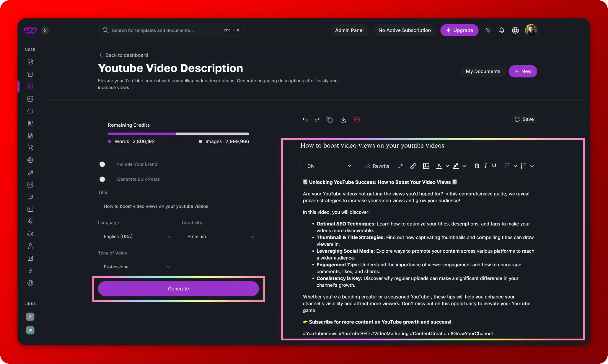Click the highlighter color icon
Image resolution: width=608 pixels, height=364 pixels.
[456, 166]
